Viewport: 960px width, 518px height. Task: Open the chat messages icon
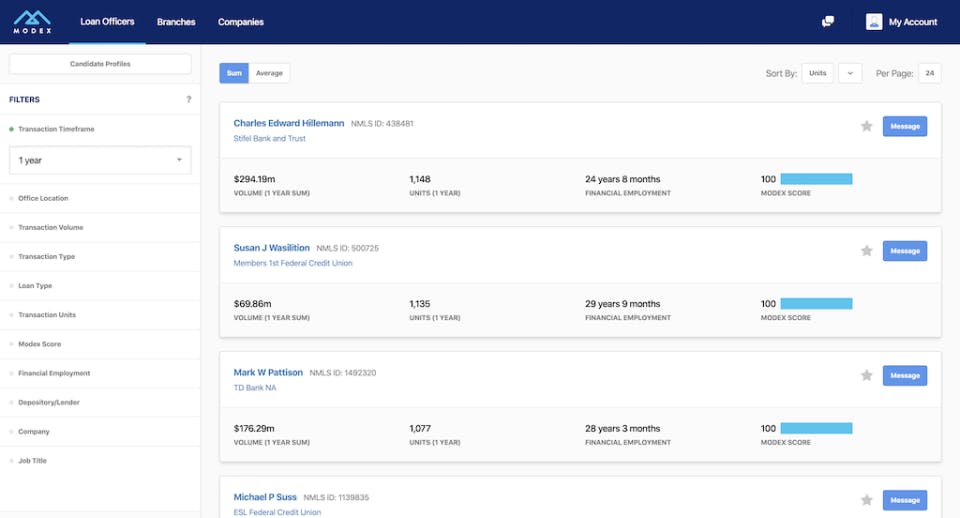tap(828, 21)
